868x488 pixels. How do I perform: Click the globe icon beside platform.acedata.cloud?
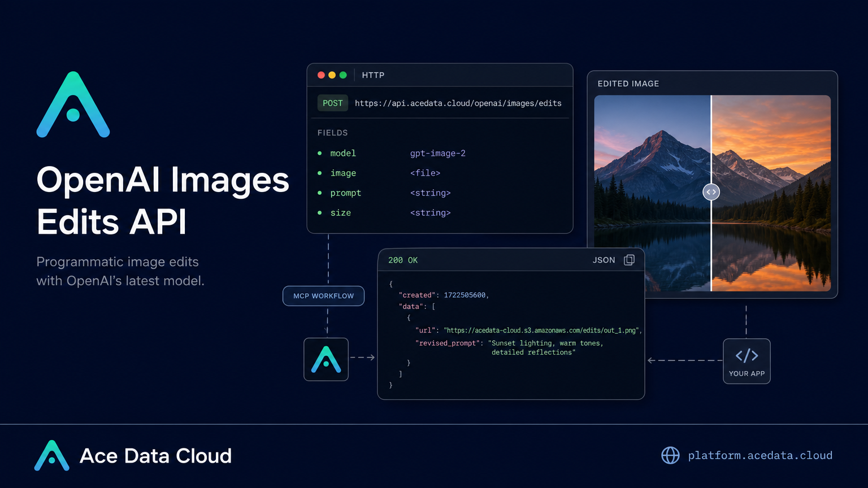click(x=670, y=455)
